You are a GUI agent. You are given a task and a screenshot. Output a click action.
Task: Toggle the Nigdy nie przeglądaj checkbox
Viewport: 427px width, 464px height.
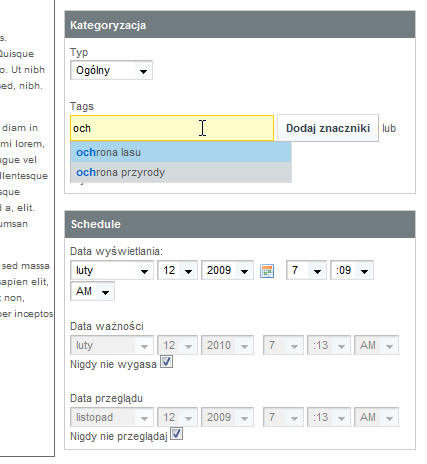click(176, 434)
